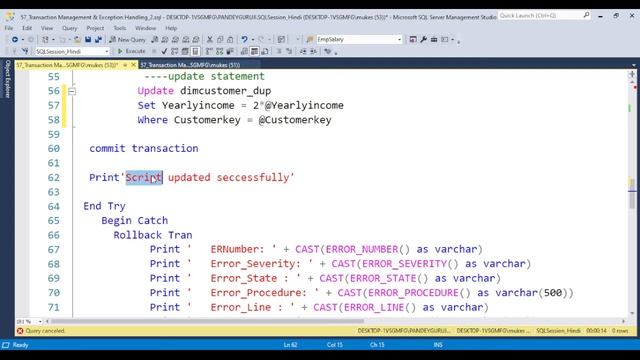The image size is (640, 360).
Task: Click the Paste icon in the toolbar
Action: click(230, 40)
